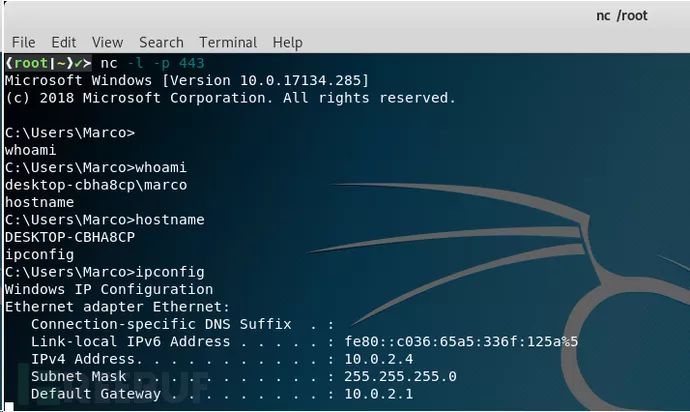Viewport: 690px width, 412px height.
Task: Open the File menu
Action: pyautogui.click(x=23, y=42)
